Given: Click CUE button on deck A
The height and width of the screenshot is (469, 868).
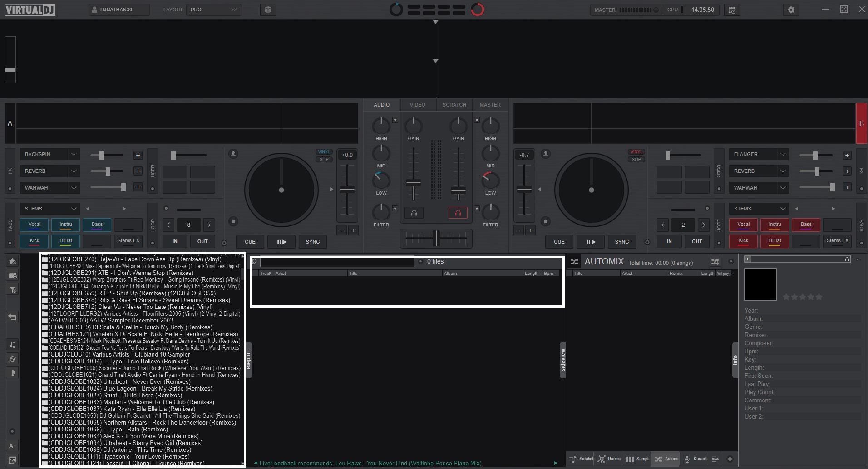Looking at the screenshot, I should [x=250, y=242].
